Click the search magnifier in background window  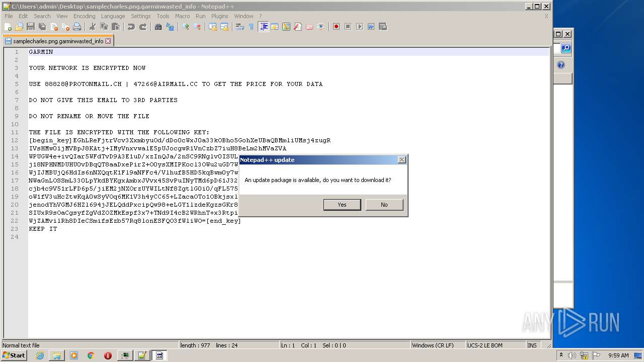566,48
